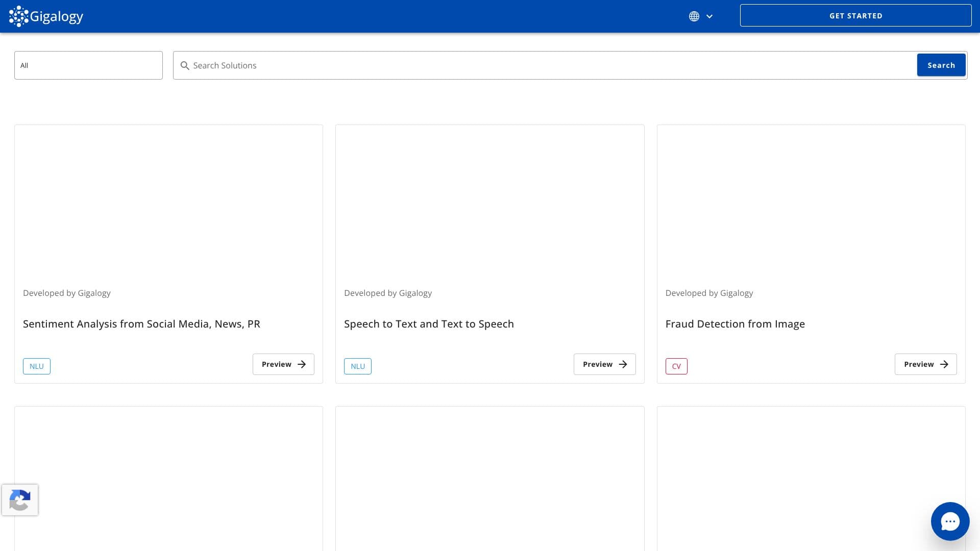
Task: Click the reCAPTCHA badge icon
Action: [20, 500]
